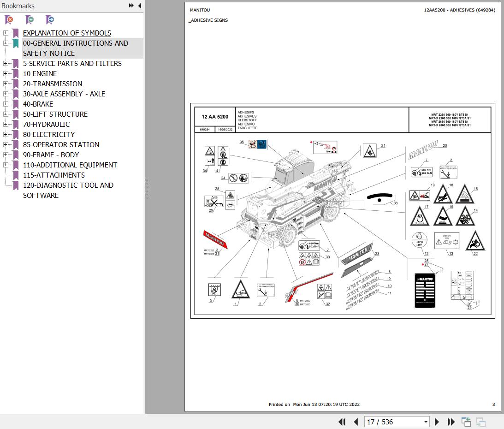Open the 20-TRANSMISSION bookmark

53,84
